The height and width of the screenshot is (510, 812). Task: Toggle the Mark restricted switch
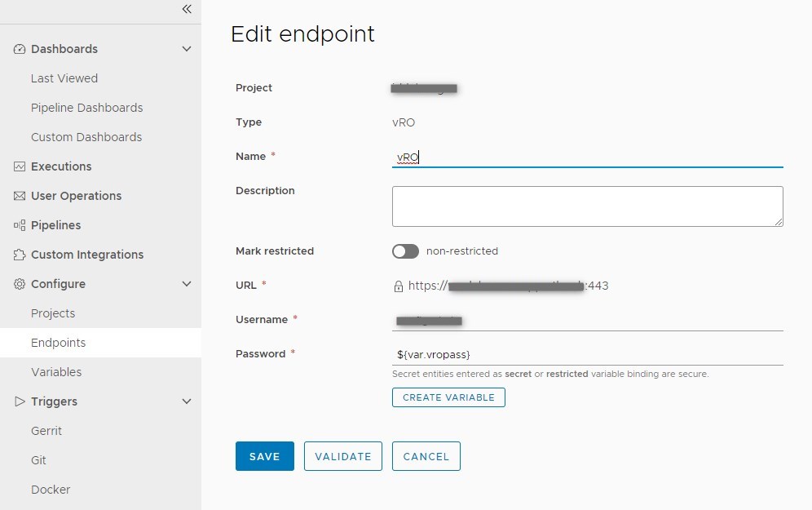[x=405, y=251]
